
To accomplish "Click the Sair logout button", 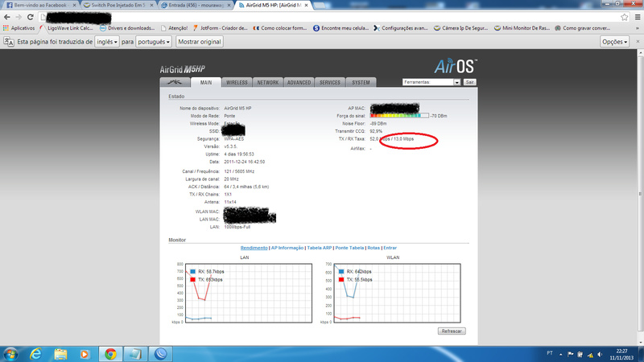I will click(x=470, y=82).
